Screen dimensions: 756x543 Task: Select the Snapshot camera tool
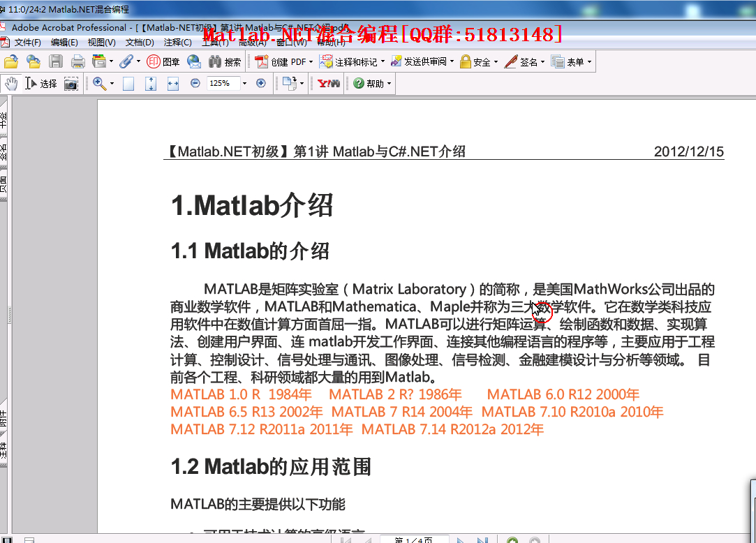[71, 84]
